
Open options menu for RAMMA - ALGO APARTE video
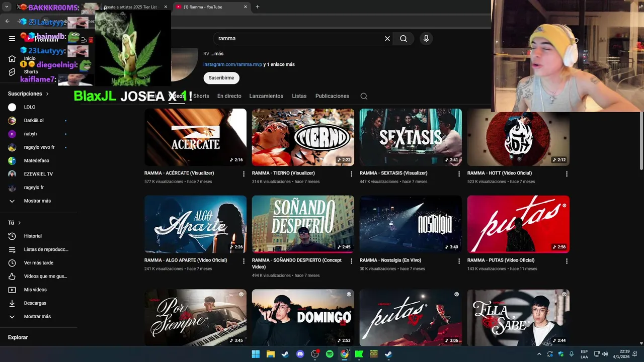pos(244,261)
